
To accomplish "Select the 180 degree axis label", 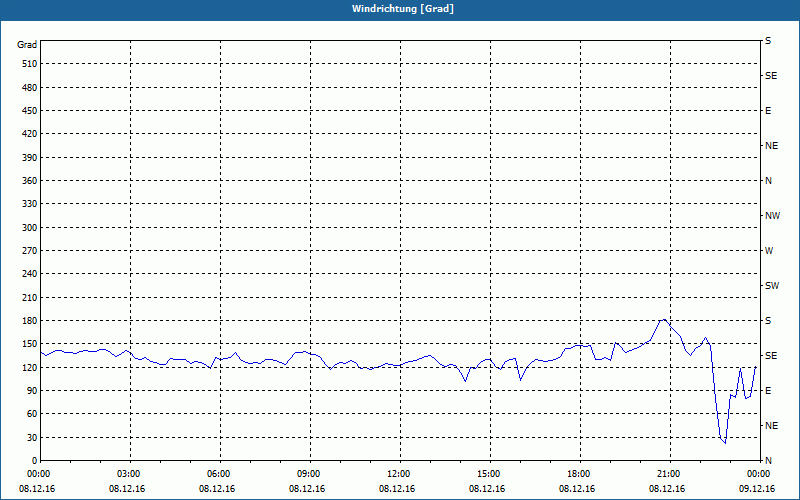I will pyautogui.click(x=27, y=321).
